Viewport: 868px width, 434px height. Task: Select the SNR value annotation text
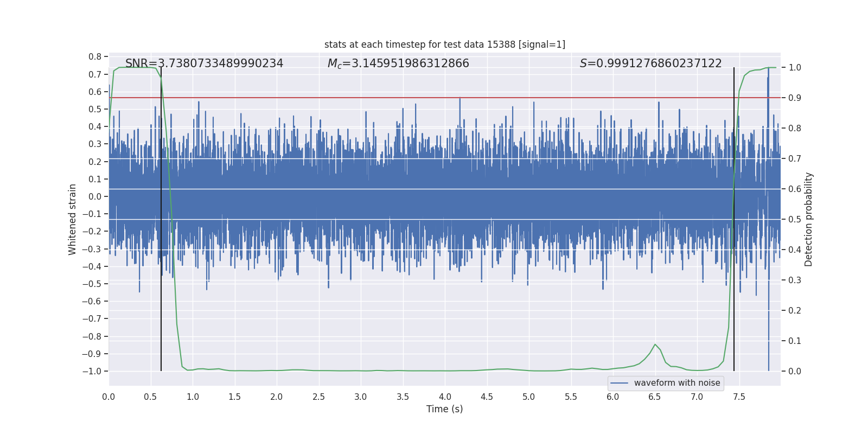pyautogui.click(x=204, y=63)
